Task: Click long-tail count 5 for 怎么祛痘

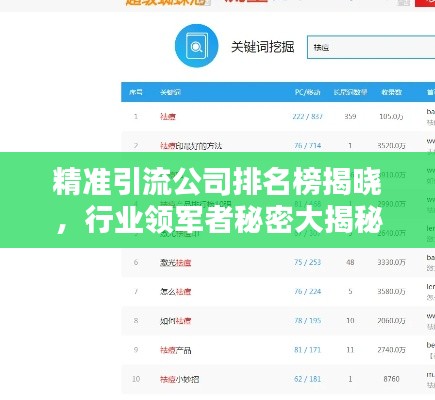Action: tap(350, 291)
